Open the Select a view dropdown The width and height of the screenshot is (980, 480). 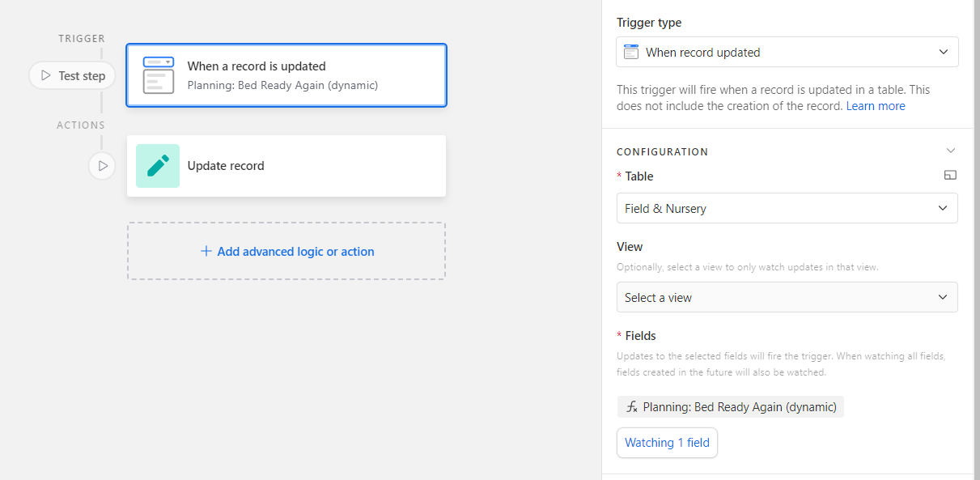(787, 297)
